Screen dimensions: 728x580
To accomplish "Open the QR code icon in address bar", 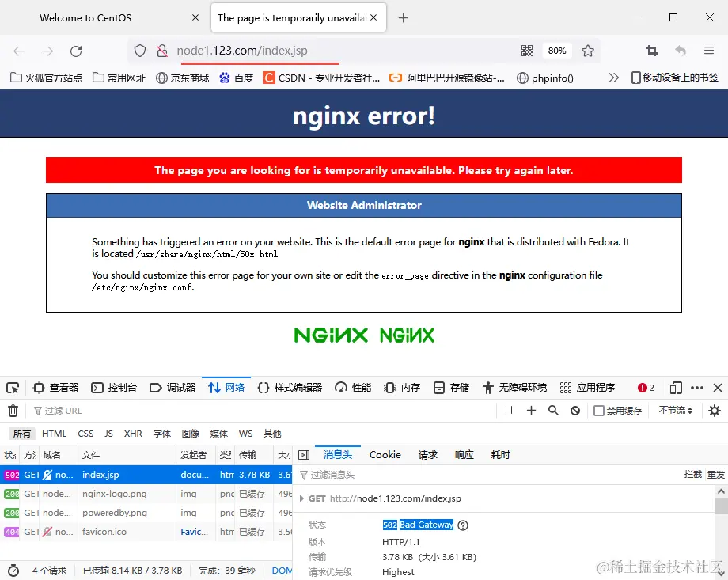I will click(527, 51).
